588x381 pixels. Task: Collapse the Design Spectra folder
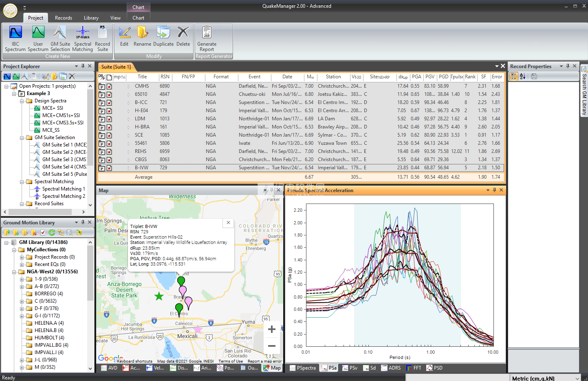tap(22, 101)
